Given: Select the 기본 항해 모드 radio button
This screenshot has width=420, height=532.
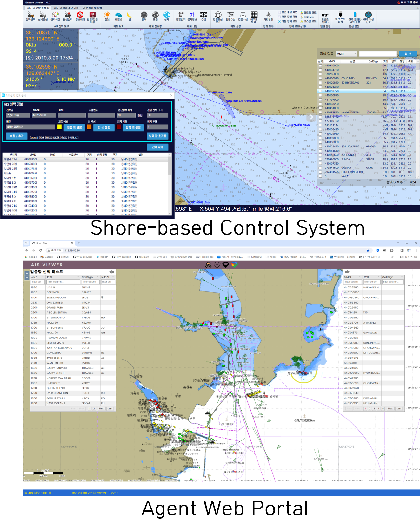Looking at the screenshot, I should pyautogui.click(x=279, y=21).
